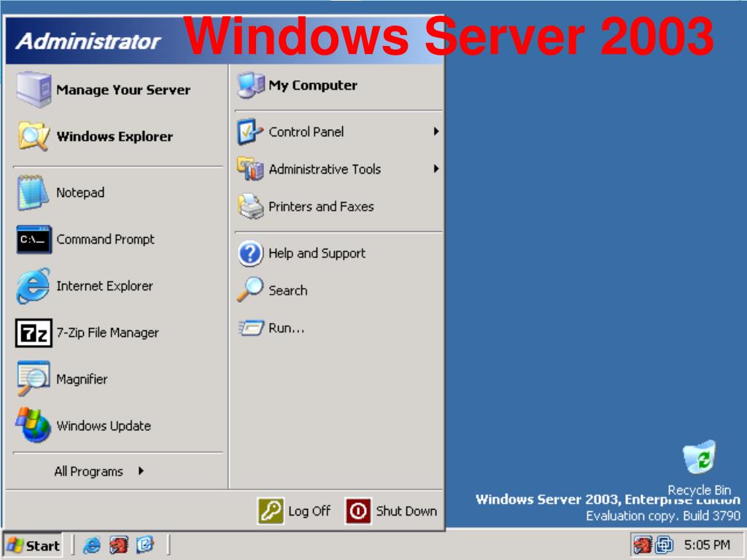Image resolution: width=747 pixels, height=560 pixels.
Task: Select the Help and Support label
Action: pos(317,253)
